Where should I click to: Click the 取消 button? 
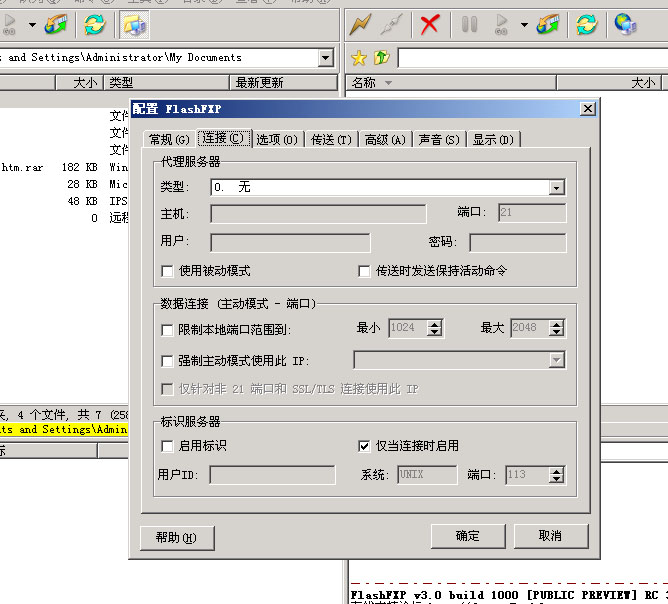pyautogui.click(x=550, y=536)
